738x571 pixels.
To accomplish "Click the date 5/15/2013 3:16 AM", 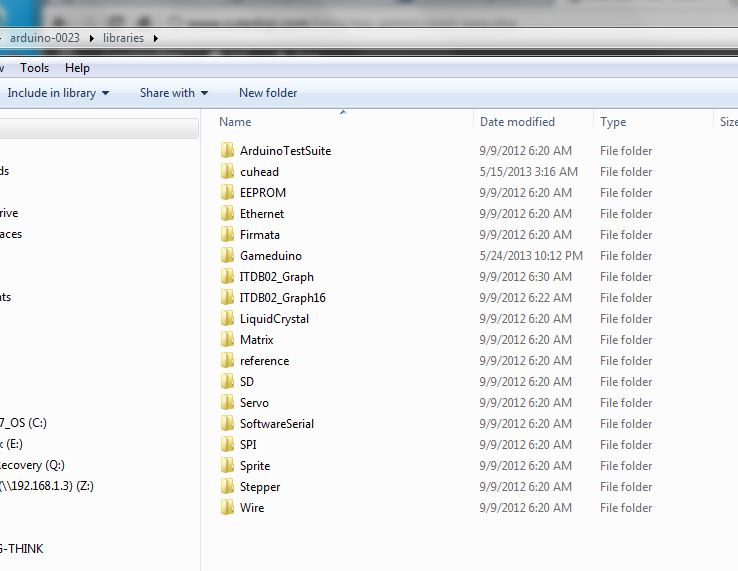I will point(529,172).
